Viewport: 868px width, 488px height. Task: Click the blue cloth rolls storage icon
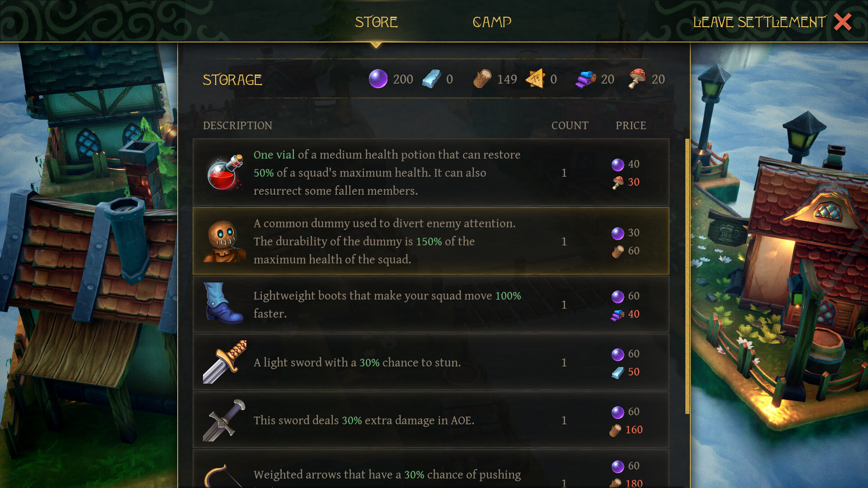coord(586,79)
